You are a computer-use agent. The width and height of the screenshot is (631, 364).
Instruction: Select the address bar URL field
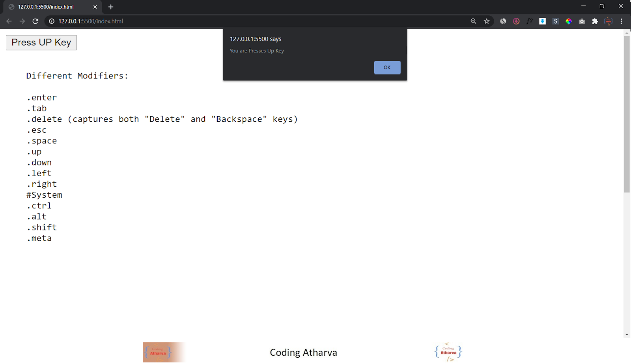(158, 21)
